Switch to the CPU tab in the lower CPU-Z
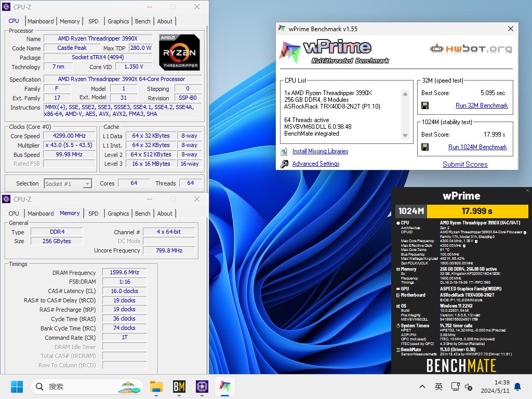Viewport: 532px width, 399px height. pyautogui.click(x=14, y=214)
